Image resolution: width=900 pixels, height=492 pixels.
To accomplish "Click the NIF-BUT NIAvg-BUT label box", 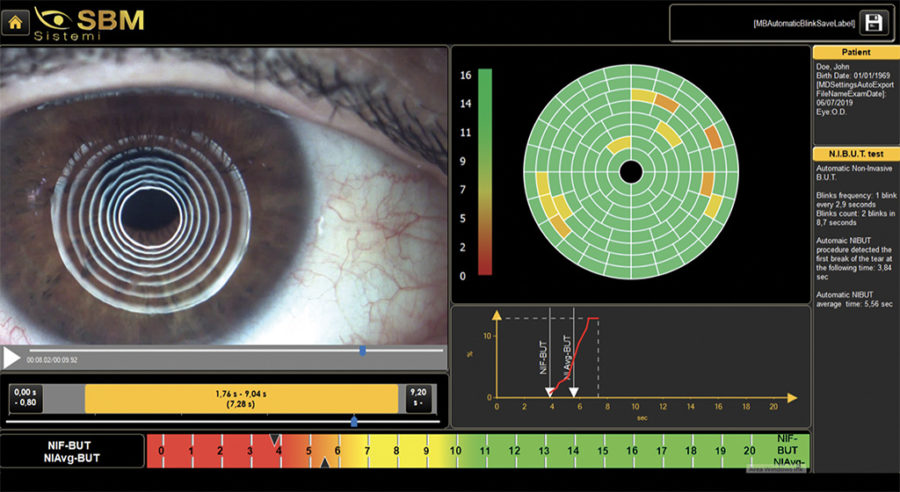I will (72, 451).
